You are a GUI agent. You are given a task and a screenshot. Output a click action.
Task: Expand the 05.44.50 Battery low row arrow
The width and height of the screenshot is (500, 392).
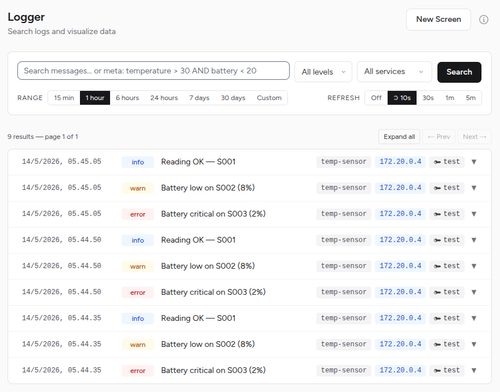click(474, 266)
